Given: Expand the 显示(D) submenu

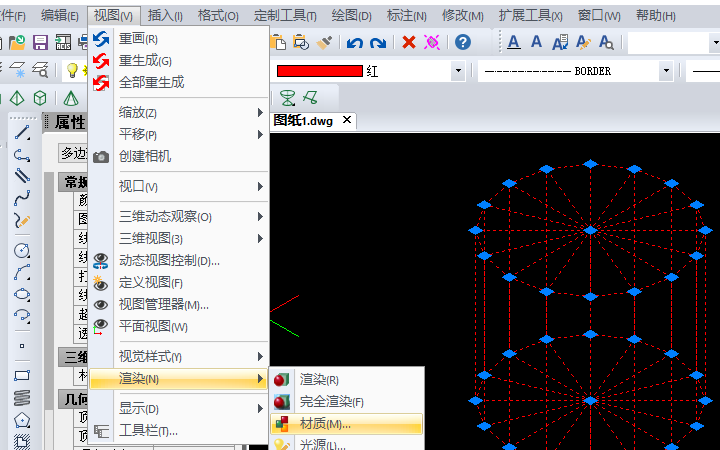Looking at the screenshot, I should tap(179, 408).
